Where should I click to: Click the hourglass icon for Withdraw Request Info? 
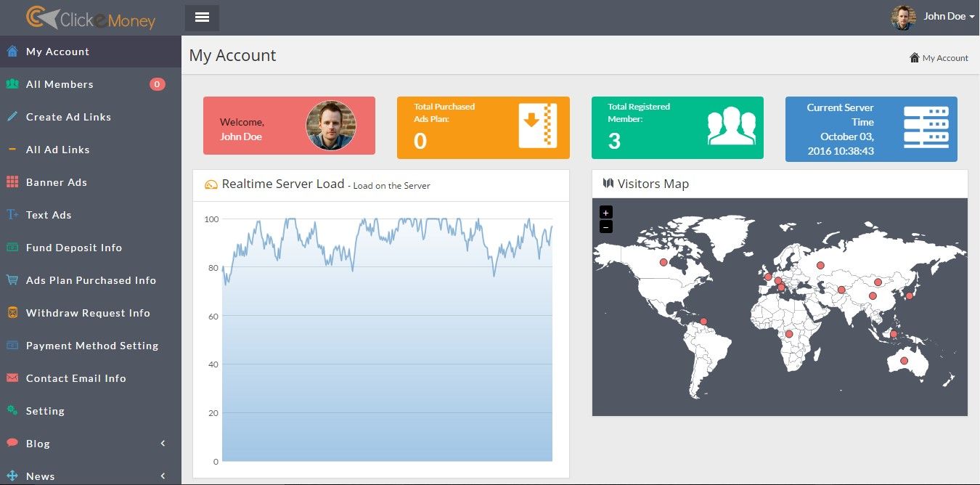click(12, 313)
